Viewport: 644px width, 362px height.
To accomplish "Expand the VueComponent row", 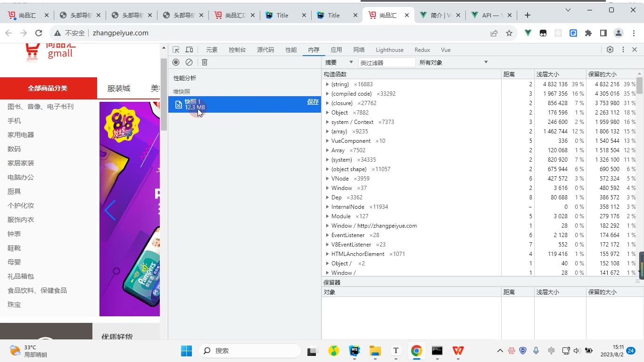I will coord(327,141).
